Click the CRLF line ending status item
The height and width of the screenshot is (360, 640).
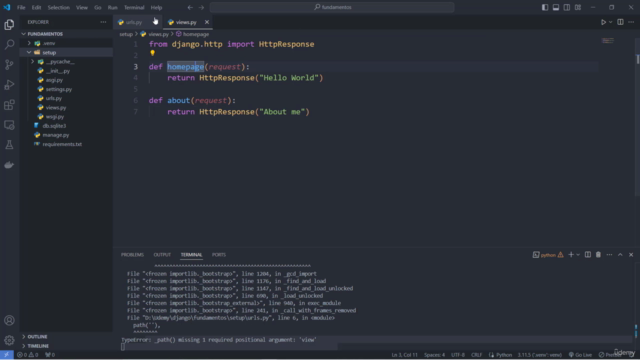click(476, 355)
